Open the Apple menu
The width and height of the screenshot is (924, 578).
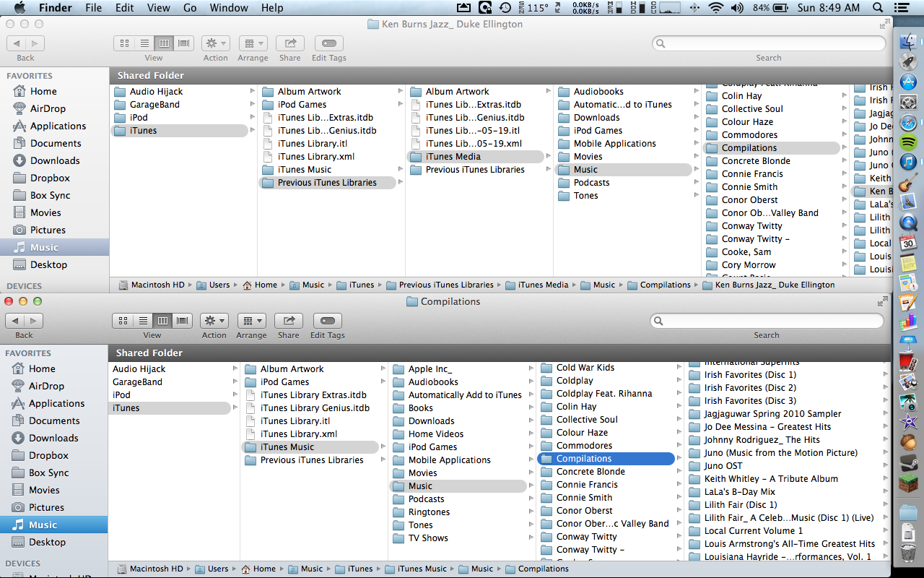pyautogui.click(x=19, y=8)
